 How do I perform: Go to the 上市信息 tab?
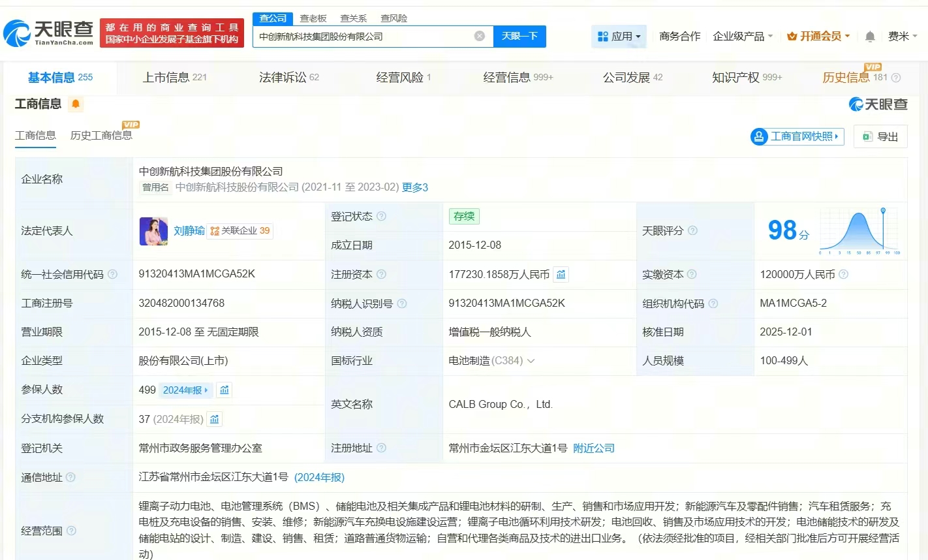(x=175, y=78)
